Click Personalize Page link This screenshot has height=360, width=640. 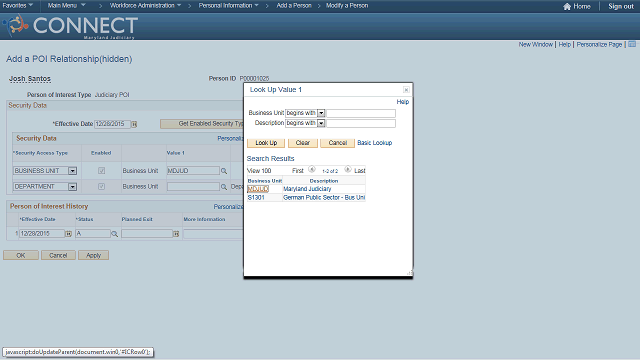pyautogui.click(x=599, y=44)
